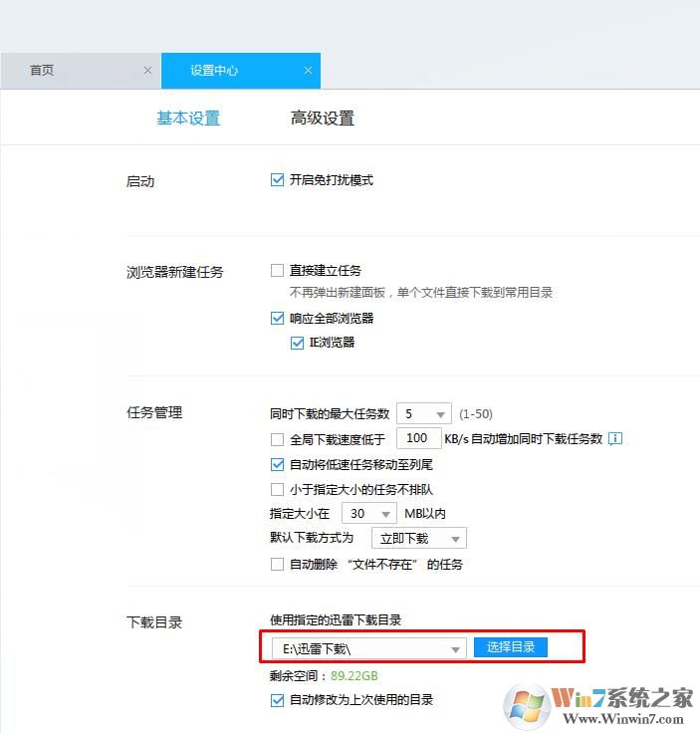Image resolution: width=700 pixels, height=733 pixels.
Task: Switch to the 设置中心 tab
Action: click(241, 71)
